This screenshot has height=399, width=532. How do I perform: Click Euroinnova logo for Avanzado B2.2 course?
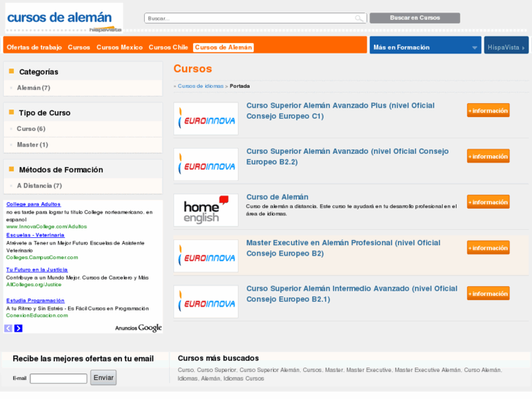(206, 164)
